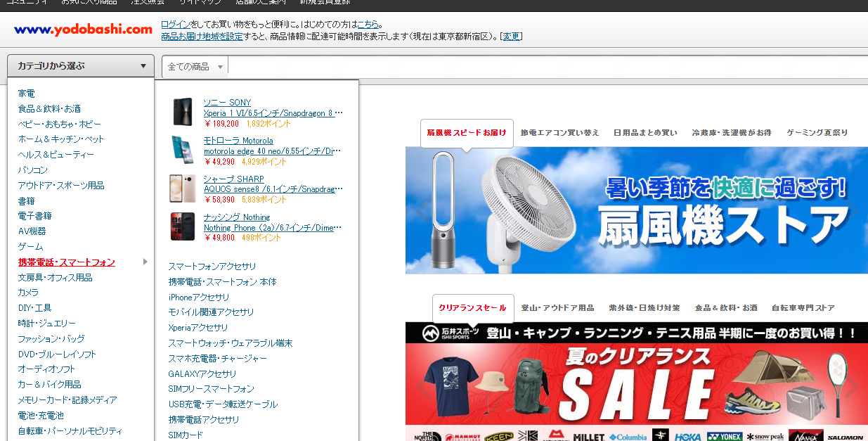Select the 書籍 category

pyautogui.click(x=27, y=201)
